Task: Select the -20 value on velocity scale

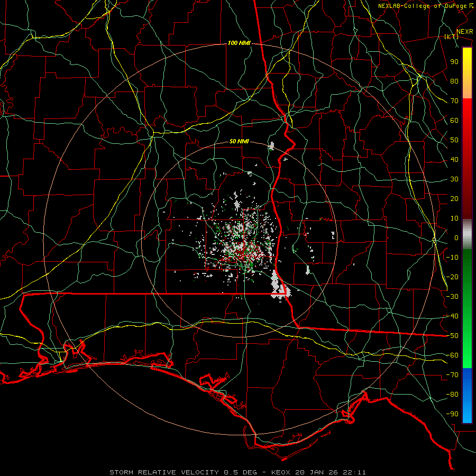Action: tap(452, 277)
